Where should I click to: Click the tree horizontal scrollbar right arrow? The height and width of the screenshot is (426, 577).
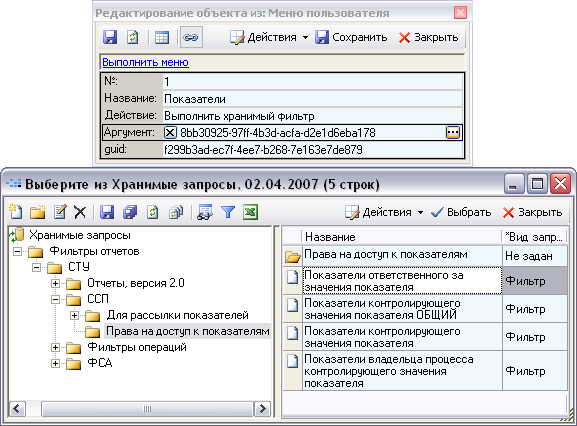tap(262, 408)
